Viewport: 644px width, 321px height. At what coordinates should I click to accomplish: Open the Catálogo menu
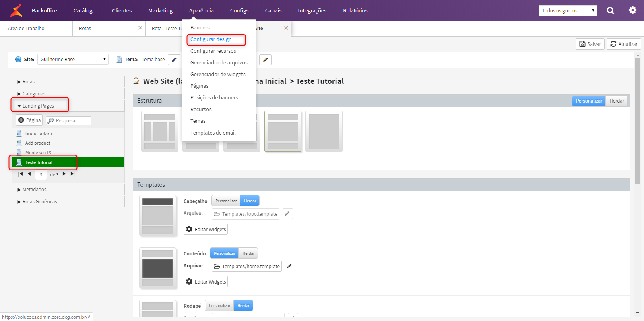85,10
